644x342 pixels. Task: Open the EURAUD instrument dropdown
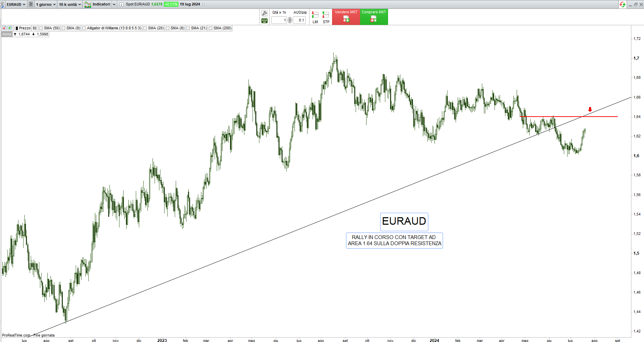(16, 4)
